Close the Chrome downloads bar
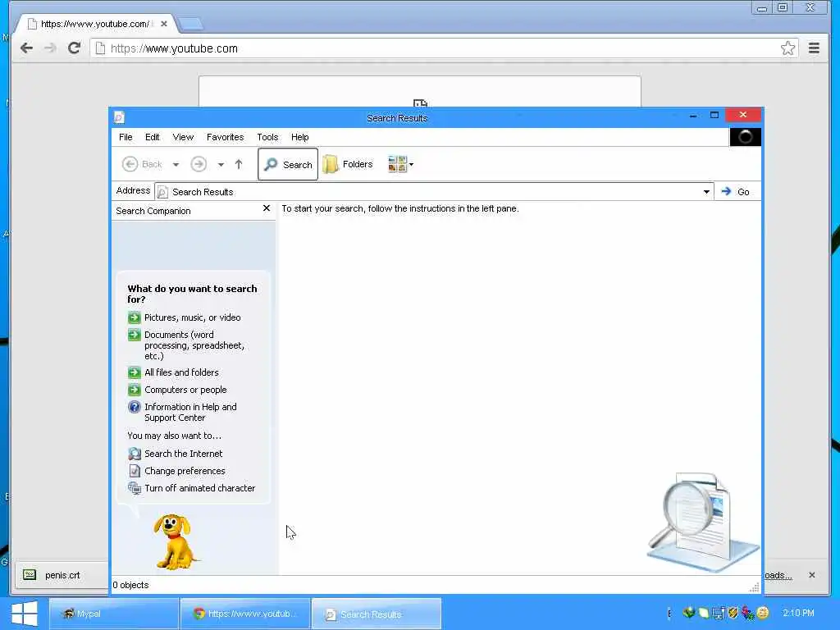The image size is (840, 630). point(811,575)
